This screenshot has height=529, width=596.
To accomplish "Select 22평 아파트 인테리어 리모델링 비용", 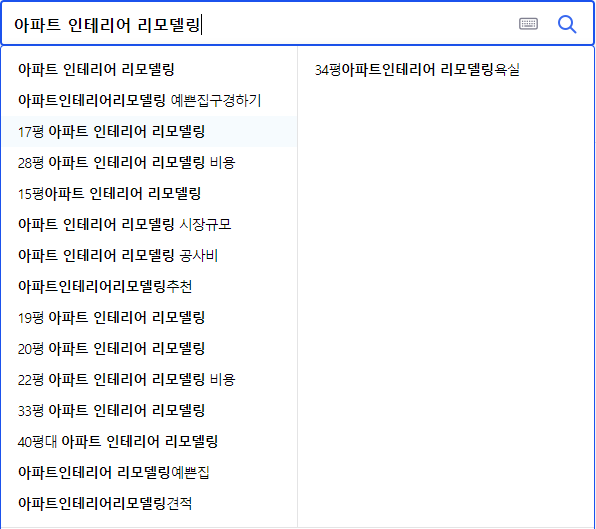I will pos(127,380).
